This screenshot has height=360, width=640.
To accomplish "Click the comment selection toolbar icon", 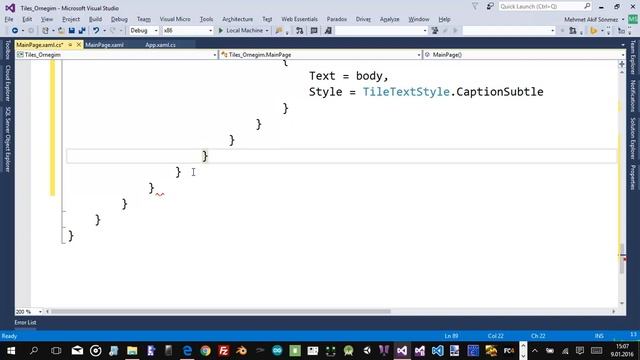I will (x=314, y=31).
